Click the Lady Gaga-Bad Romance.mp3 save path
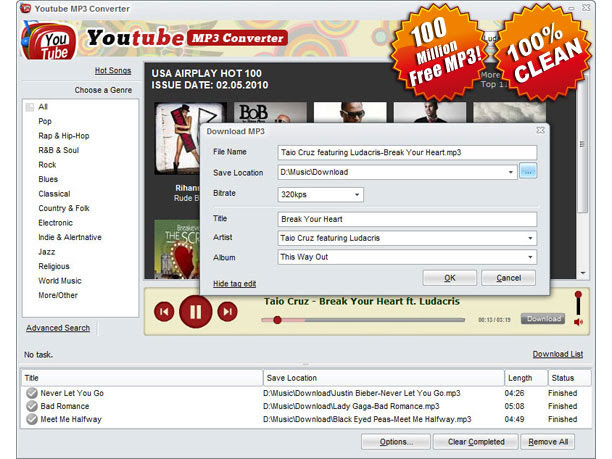The image size is (612, 459). coord(351,406)
